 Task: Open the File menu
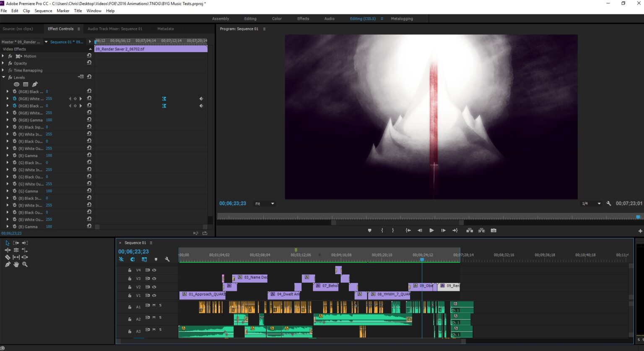[4, 11]
